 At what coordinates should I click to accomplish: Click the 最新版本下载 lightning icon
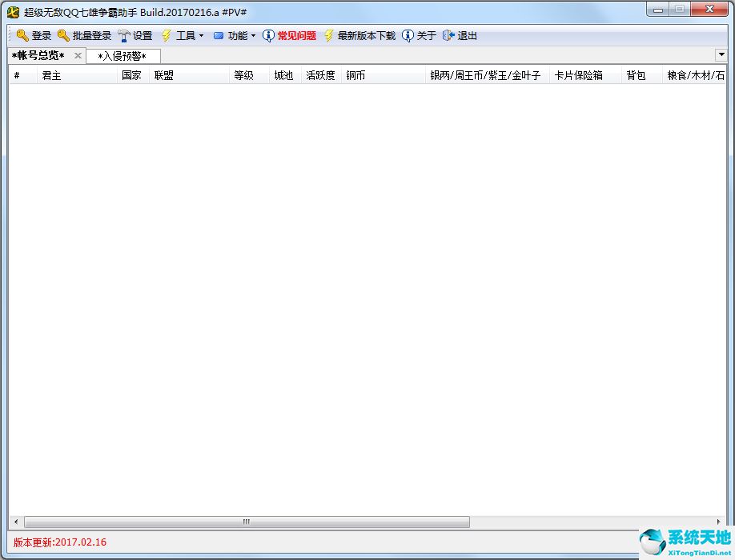pyautogui.click(x=328, y=35)
